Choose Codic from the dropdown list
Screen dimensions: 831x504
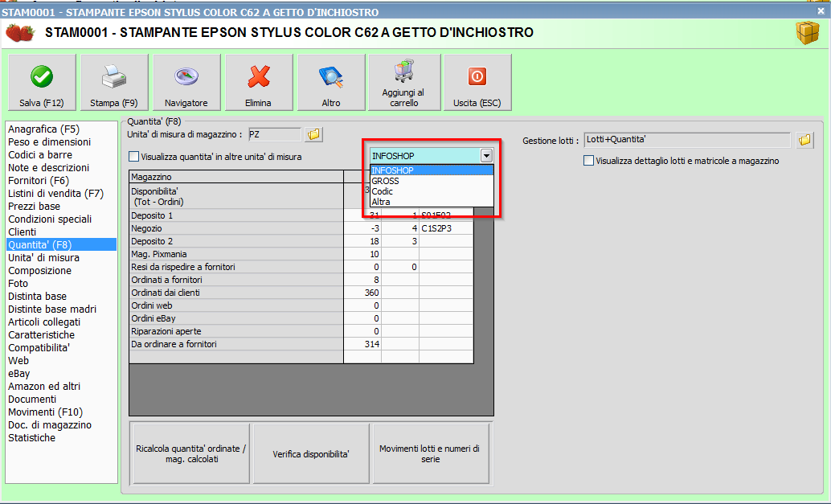click(x=432, y=191)
